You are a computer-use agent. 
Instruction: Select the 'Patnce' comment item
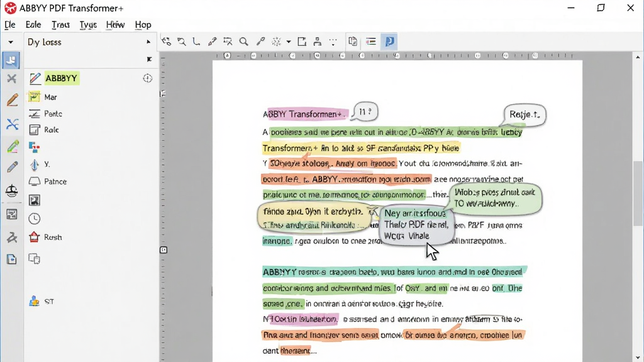point(48,182)
